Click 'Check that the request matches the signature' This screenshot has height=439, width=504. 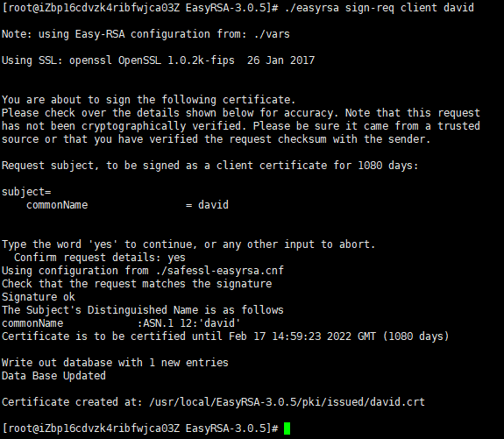pyautogui.click(x=137, y=284)
